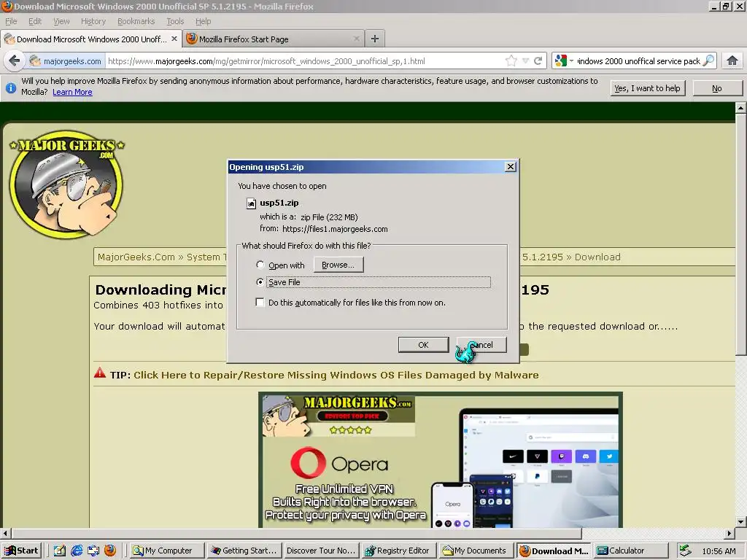Open the File menu

click(x=11, y=21)
